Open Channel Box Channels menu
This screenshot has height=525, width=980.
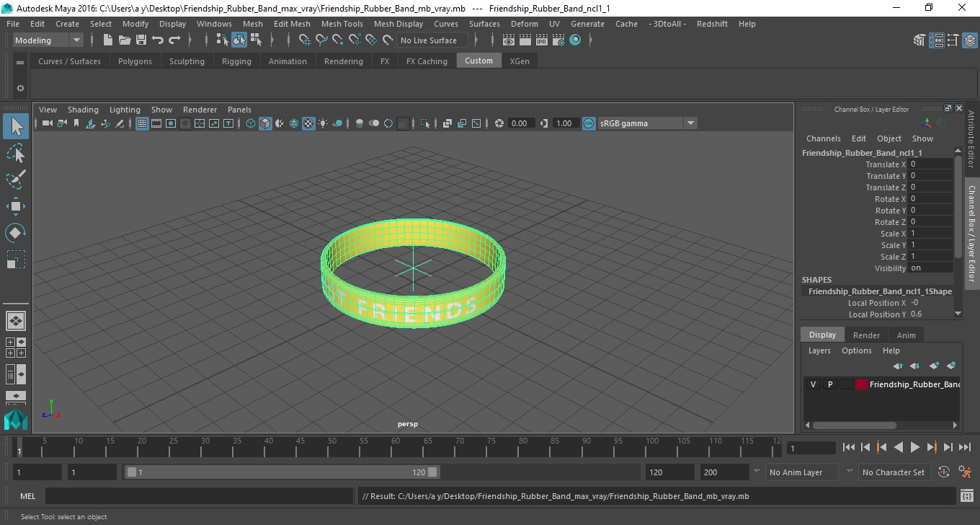(823, 138)
